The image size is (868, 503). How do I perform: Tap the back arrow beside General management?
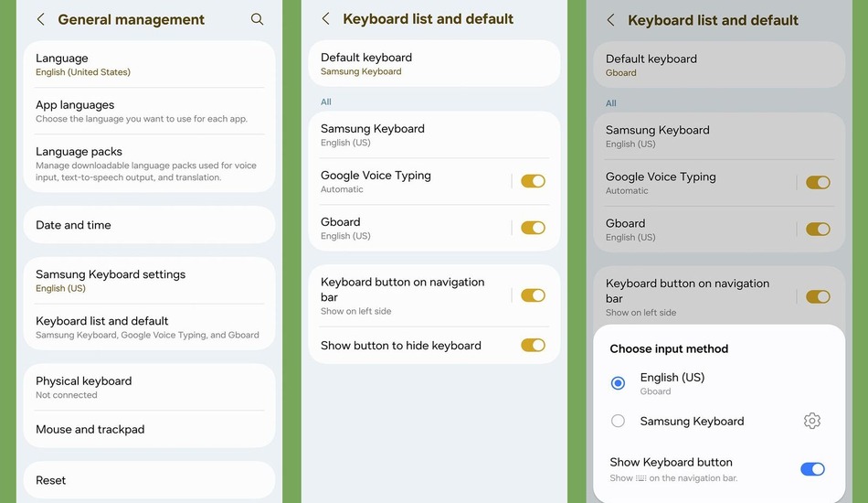(40, 19)
